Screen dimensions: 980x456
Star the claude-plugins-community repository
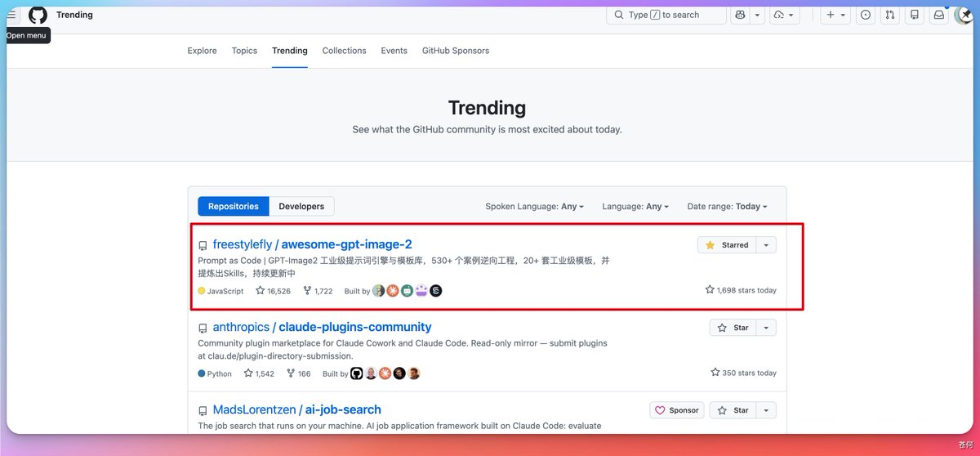[x=733, y=328]
